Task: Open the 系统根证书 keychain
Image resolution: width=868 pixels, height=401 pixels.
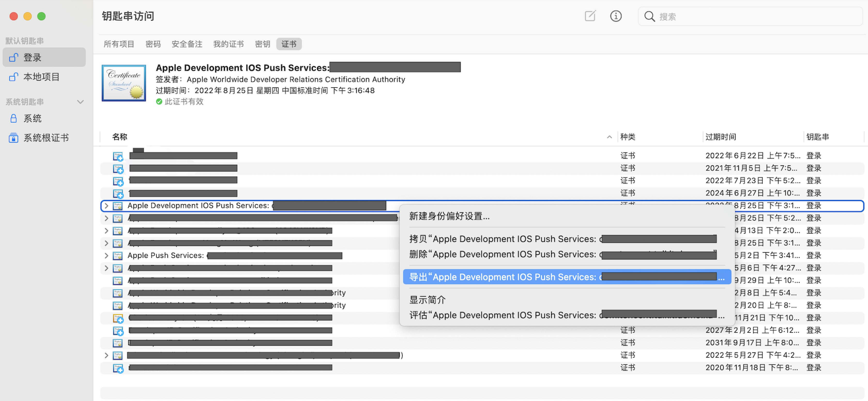Action: click(x=46, y=138)
